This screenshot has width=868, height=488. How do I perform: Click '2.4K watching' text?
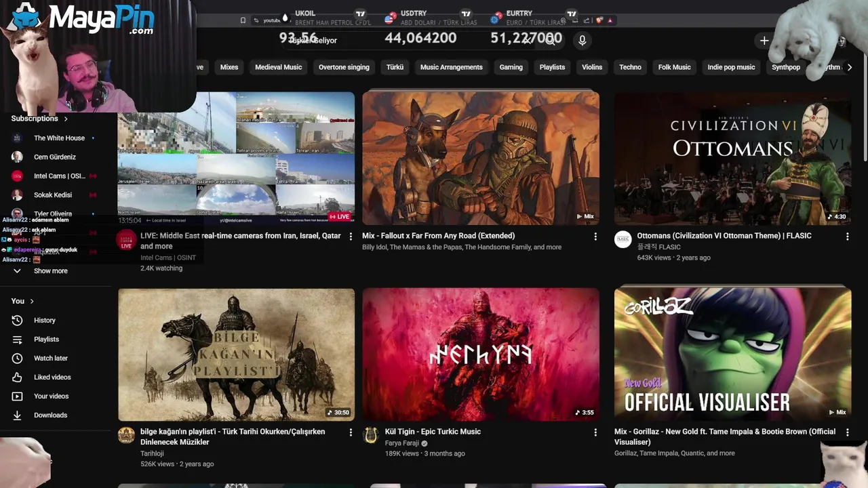tap(161, 268)
